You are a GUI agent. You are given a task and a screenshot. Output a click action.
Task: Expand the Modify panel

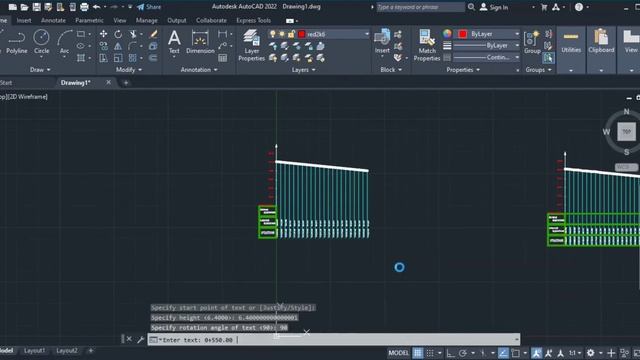[x=129, y=70]
